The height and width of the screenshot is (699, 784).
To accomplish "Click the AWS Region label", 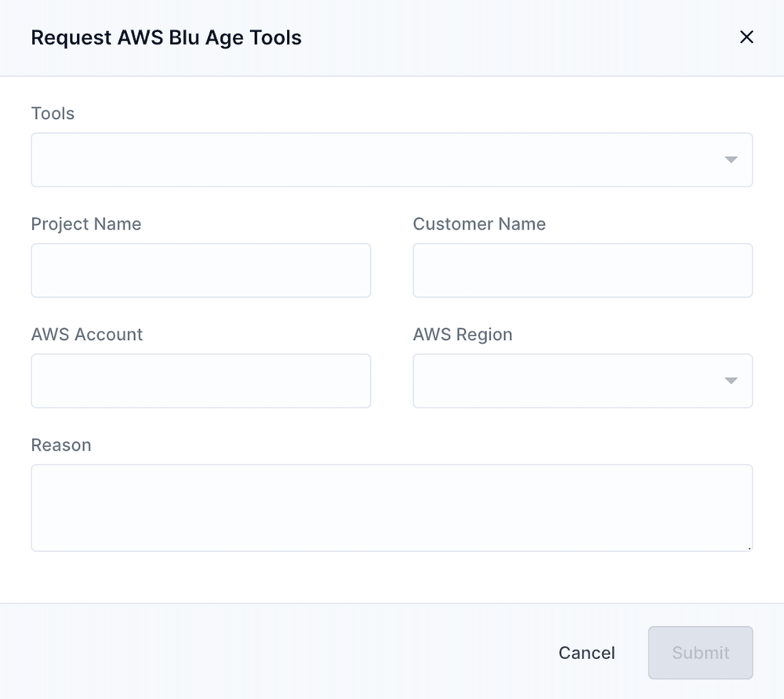I will (x=463, y=335).
